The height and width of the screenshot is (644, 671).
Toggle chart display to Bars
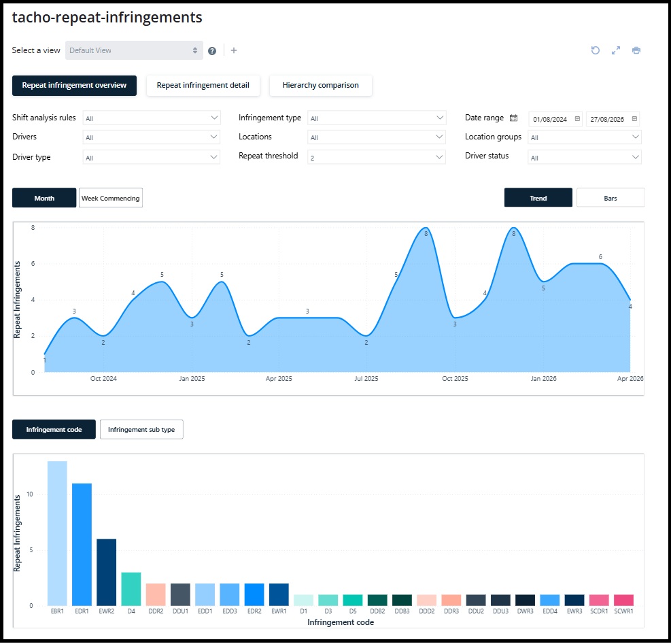tap(610, 198)
